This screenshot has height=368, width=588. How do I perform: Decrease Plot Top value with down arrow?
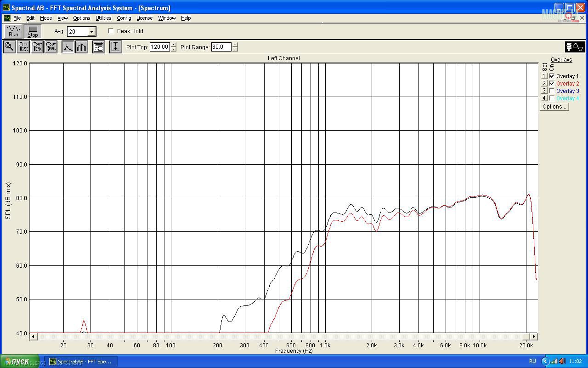[173, 49]
